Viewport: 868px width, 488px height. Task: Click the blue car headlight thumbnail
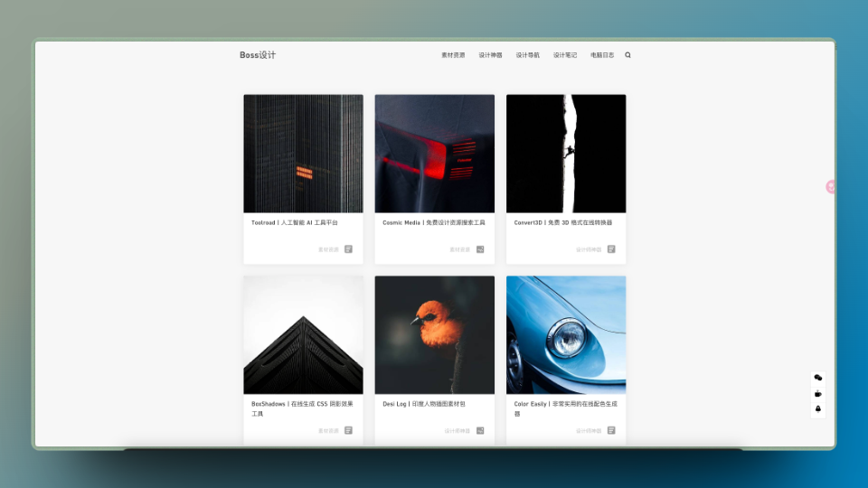(x=566, y=334)
